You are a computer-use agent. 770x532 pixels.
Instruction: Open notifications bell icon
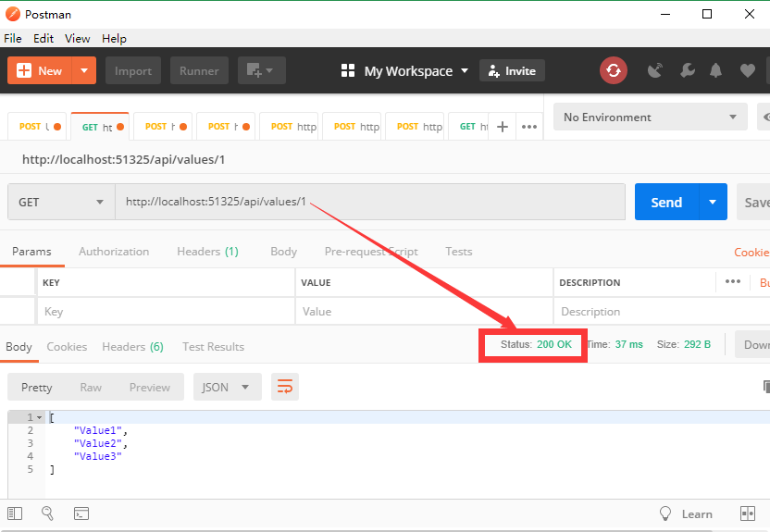click(715, 70)
